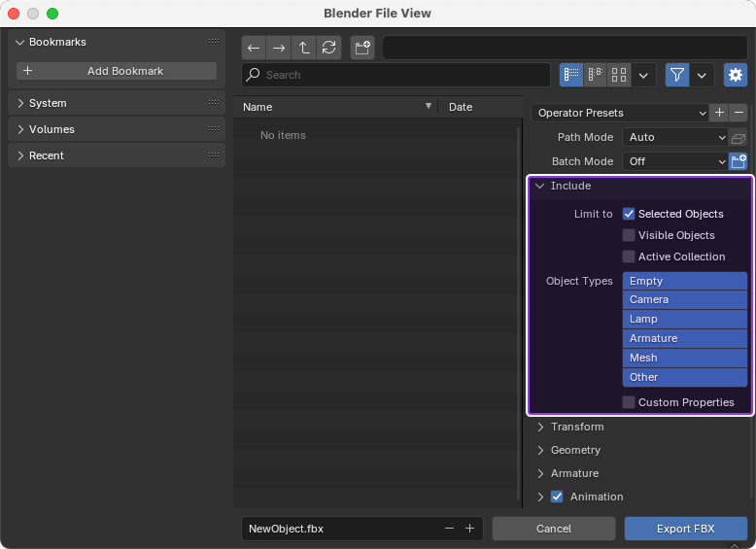Expand the Geometry panel
The width and height of the screenshot is (756, 549).
tap(540, 450)
